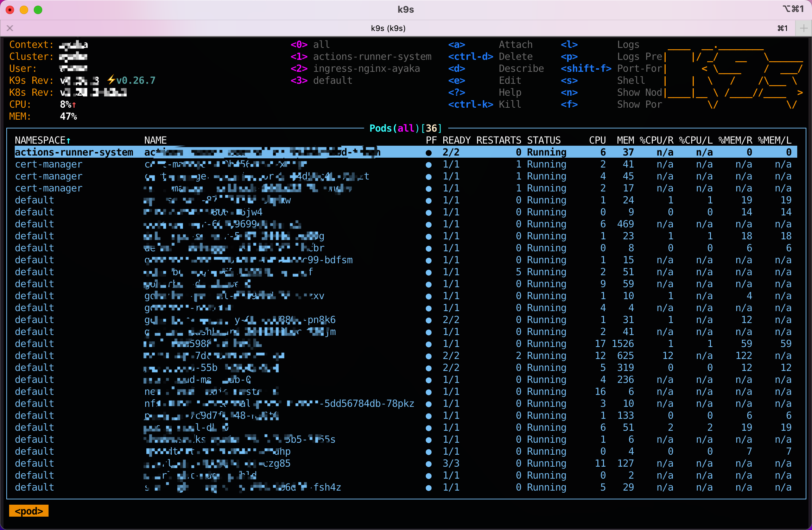Click the <shift-f> Port-Forward shortcut hint
This screenshot has height=530, width=812.
tap(611, 69)
